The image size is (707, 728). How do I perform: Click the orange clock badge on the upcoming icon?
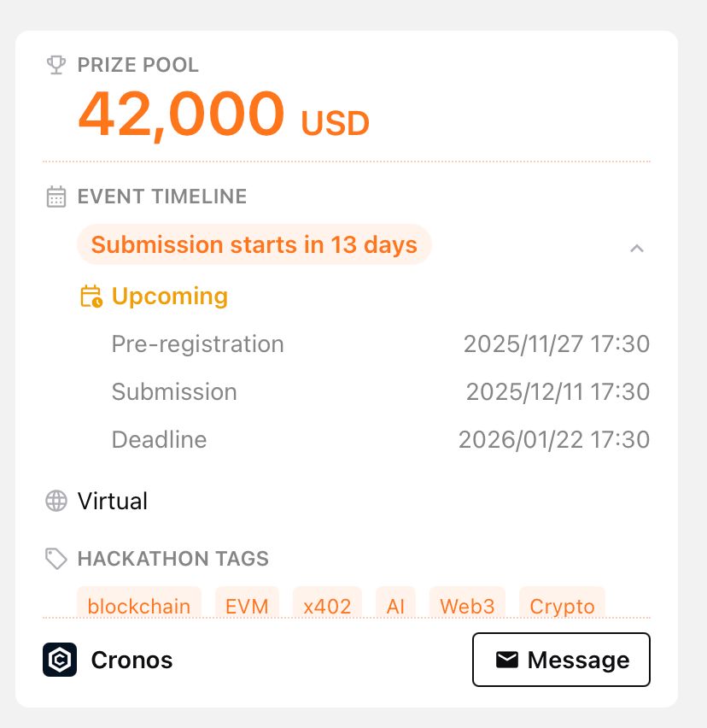[96, 302]
